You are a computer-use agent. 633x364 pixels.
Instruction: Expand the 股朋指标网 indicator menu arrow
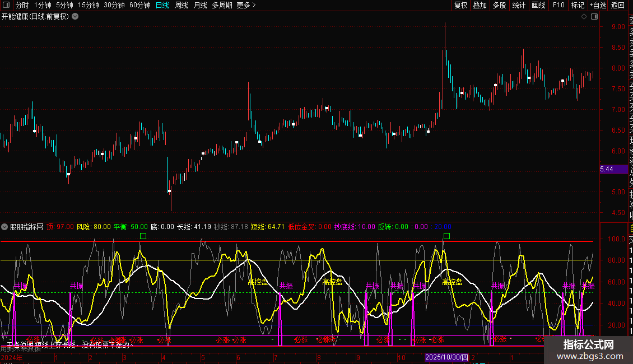coord(5,227)
